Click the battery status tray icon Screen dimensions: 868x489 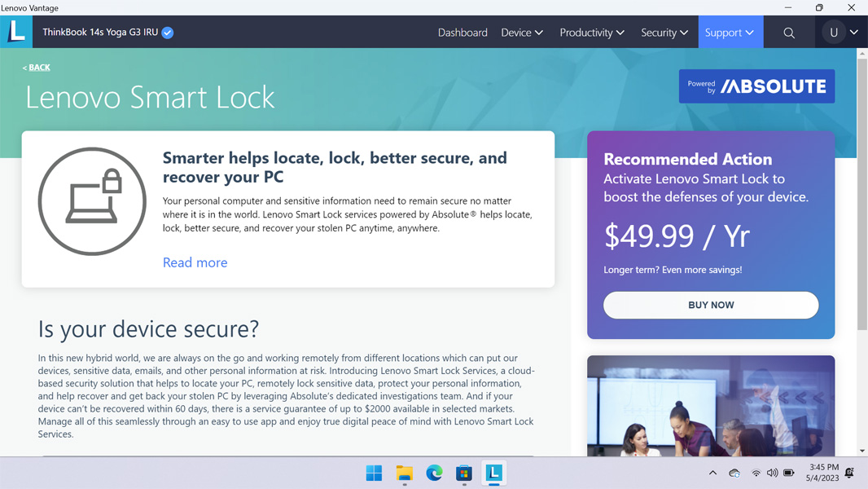pos(789,473)
